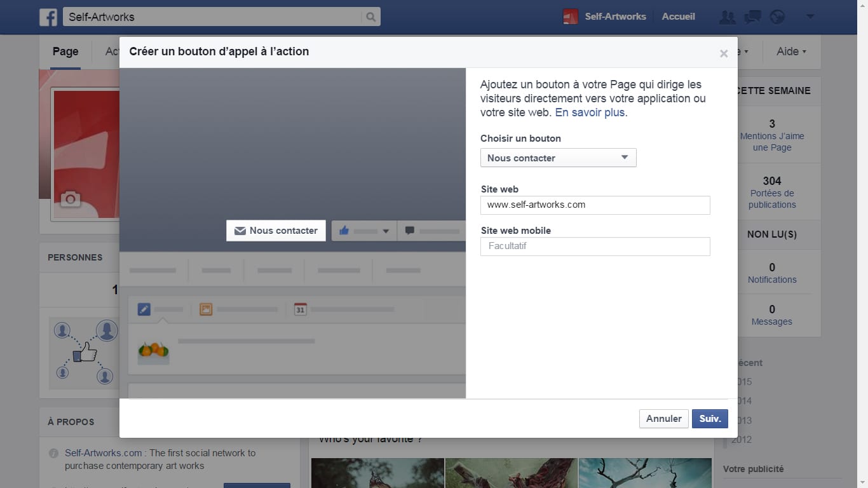868x488 pixels.
Task: Click the info icon in À propos section
Action: click(53, 454)
